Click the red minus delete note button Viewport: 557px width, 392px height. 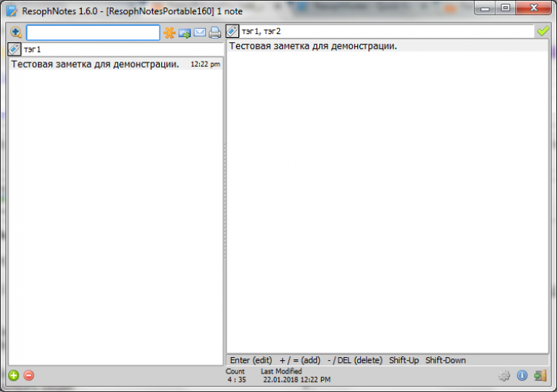pyautogui.click(x=29, y=376)
